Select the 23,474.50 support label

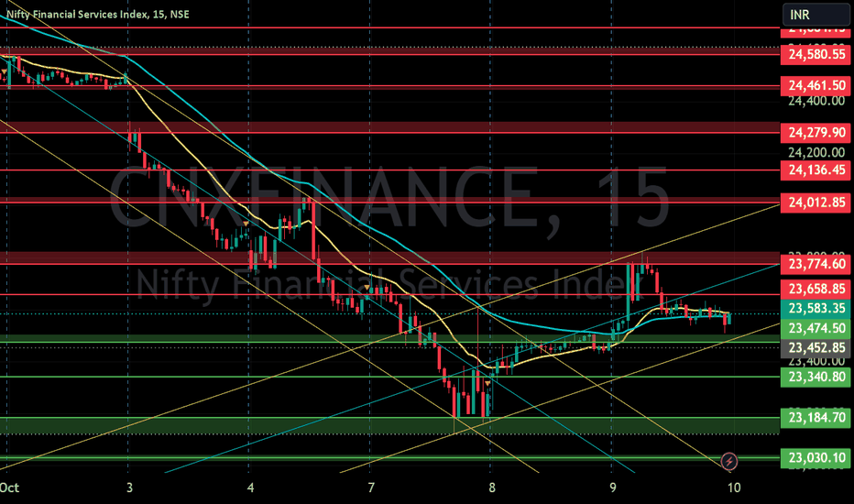(816, 328)
